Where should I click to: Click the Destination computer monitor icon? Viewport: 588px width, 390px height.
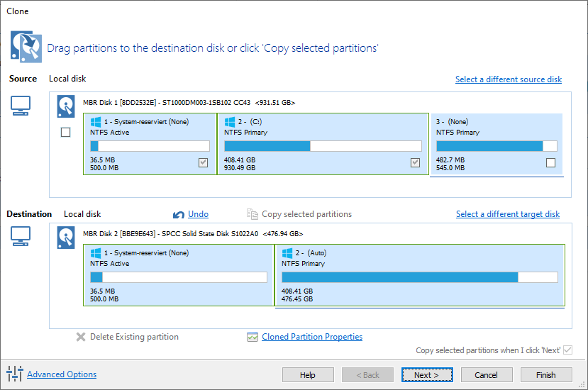(x=21, y=236)
